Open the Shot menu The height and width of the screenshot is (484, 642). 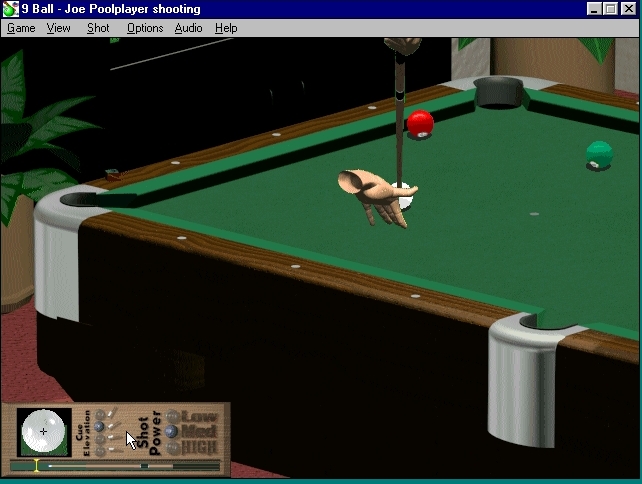tap(98, 28)
